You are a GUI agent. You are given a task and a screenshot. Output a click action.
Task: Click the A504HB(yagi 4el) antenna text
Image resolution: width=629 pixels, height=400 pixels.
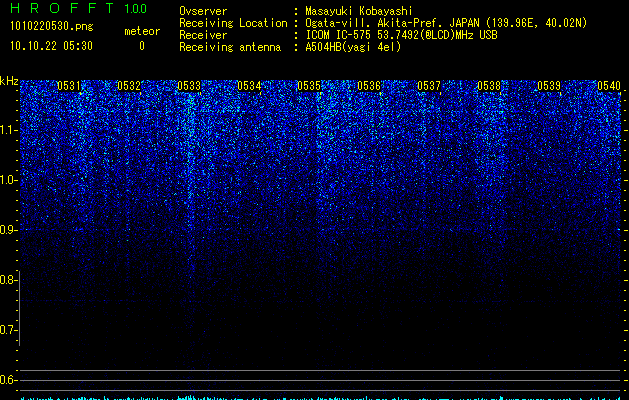(x=353, y=47)
